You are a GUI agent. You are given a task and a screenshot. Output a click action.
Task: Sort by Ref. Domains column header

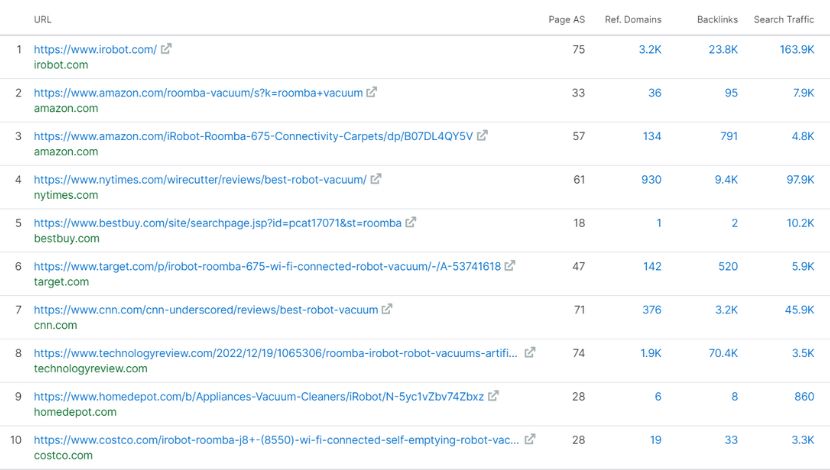click(x=633, y=19)
